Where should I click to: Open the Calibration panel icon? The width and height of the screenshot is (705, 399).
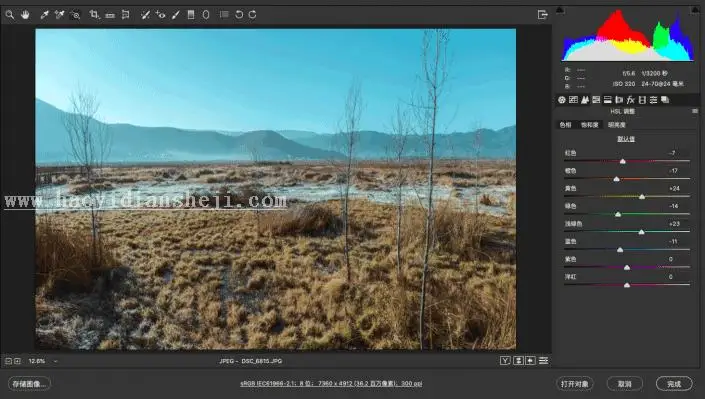tap(642, 100)
